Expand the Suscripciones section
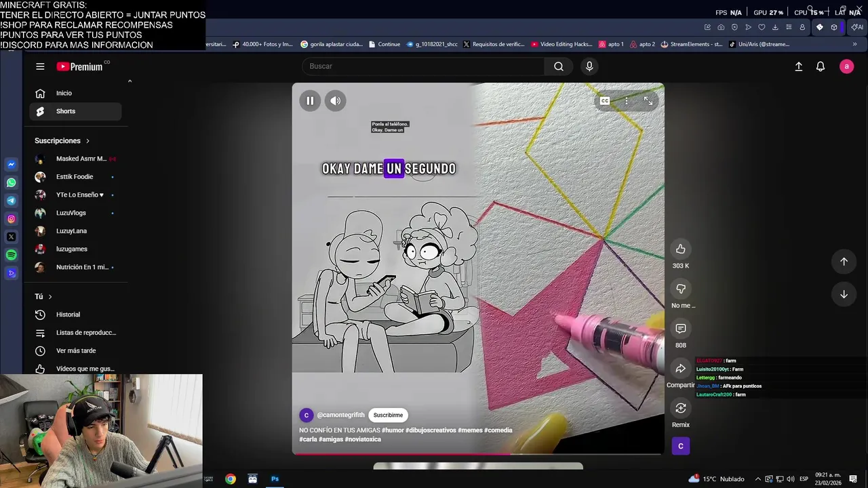The height and width of the screenshot is (488, 868). point(62,140)
